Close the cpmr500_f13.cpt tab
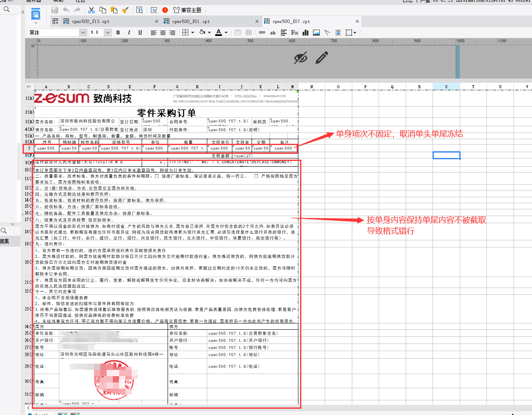 coord(157,21)
